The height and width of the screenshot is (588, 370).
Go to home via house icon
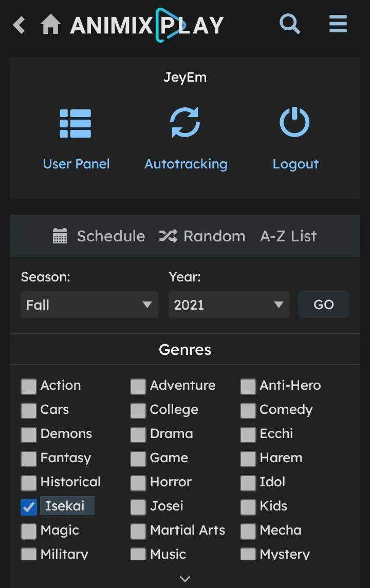51,25
